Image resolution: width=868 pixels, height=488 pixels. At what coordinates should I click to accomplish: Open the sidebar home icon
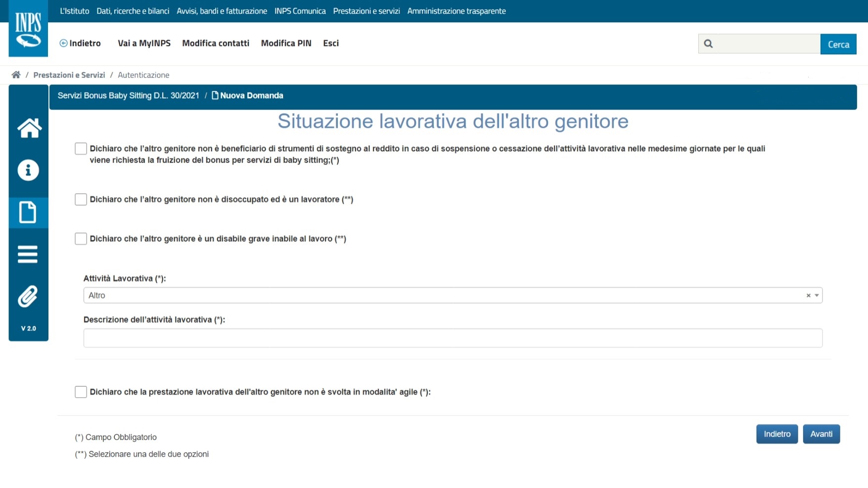[29, 128]
